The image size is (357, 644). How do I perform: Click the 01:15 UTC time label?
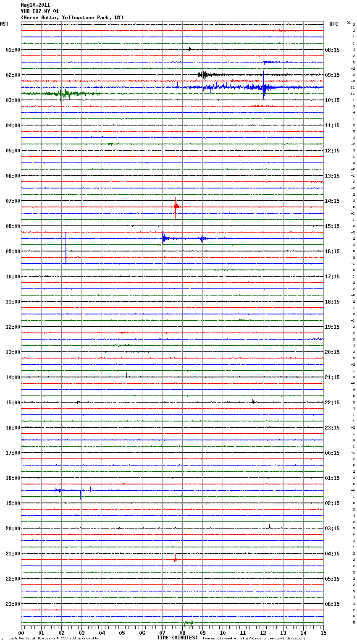click(332, 478)
